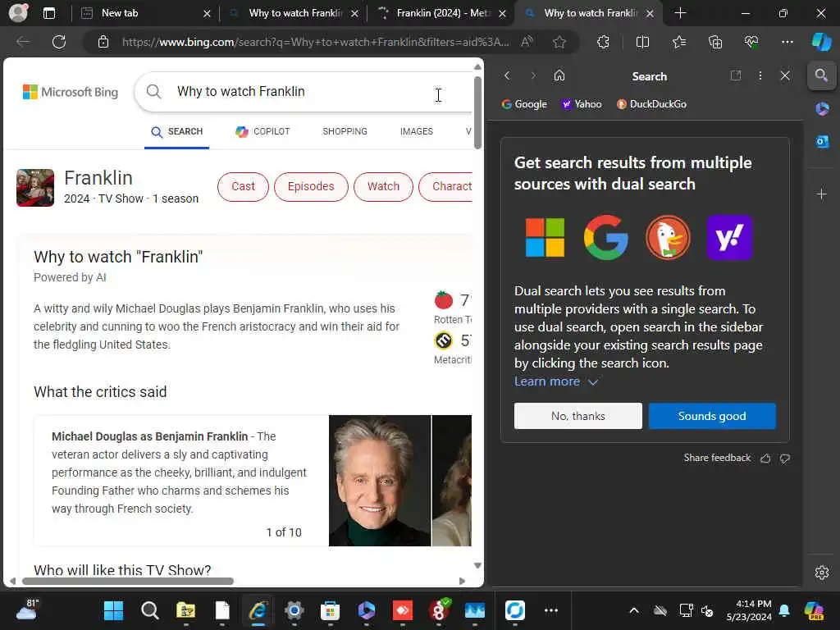
Task: Open Outlook in the sidebar
Action: (822, 141)
